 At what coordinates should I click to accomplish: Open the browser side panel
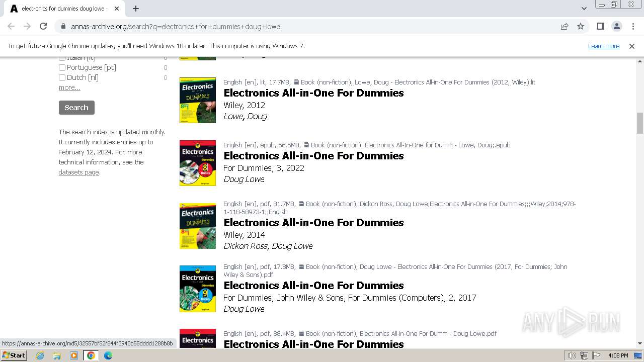[x=600, y=26]
